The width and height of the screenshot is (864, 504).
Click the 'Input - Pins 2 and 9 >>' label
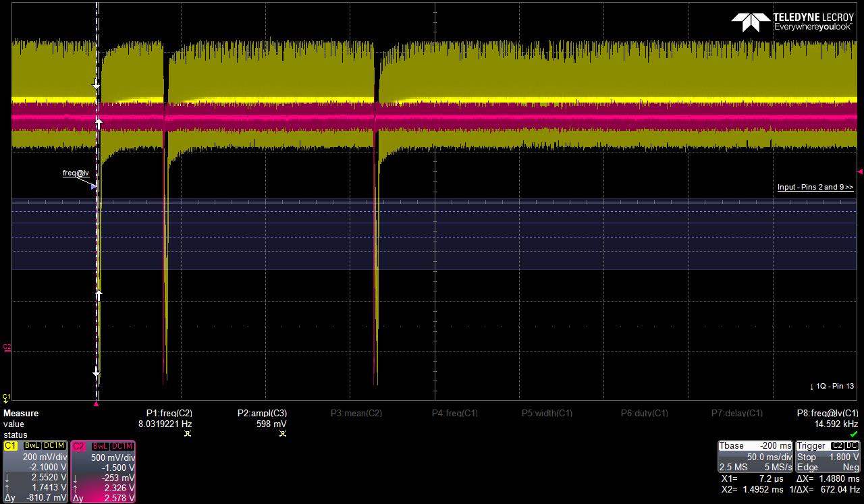(815, 187)
